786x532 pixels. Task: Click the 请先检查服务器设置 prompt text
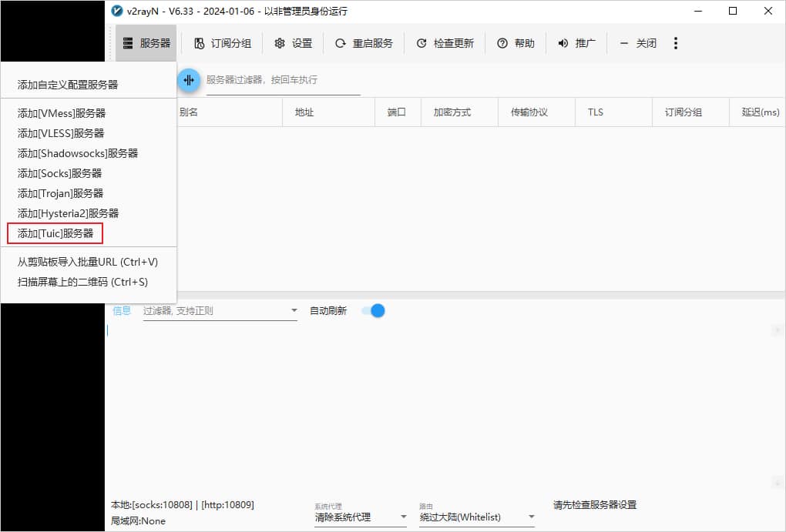(593, 504)
